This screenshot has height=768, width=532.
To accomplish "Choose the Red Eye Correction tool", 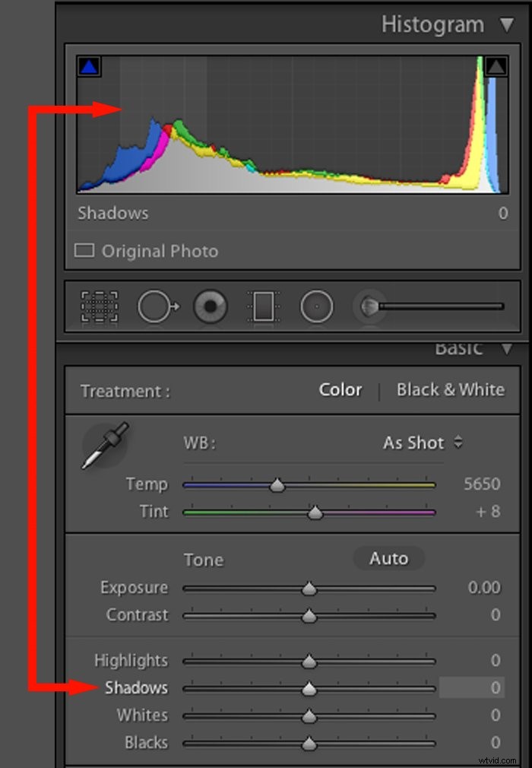I will pyautogui.click(x=211, y=306).
